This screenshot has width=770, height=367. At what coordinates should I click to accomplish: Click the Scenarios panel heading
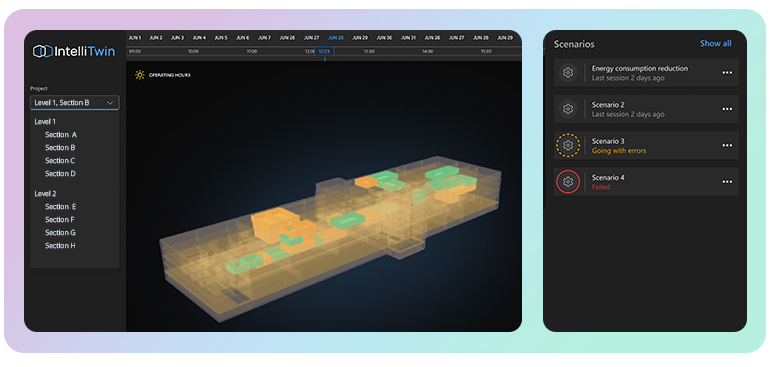click(574, 44)
